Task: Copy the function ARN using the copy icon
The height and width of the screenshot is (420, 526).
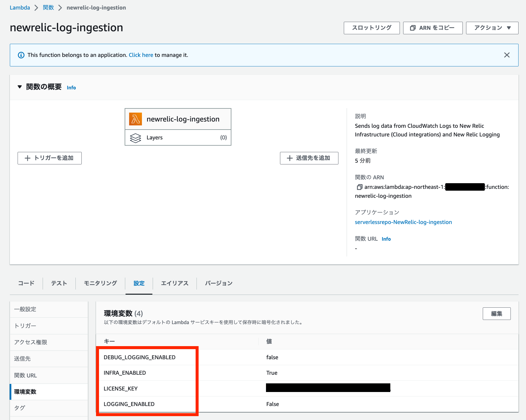Action: [359, 187]
